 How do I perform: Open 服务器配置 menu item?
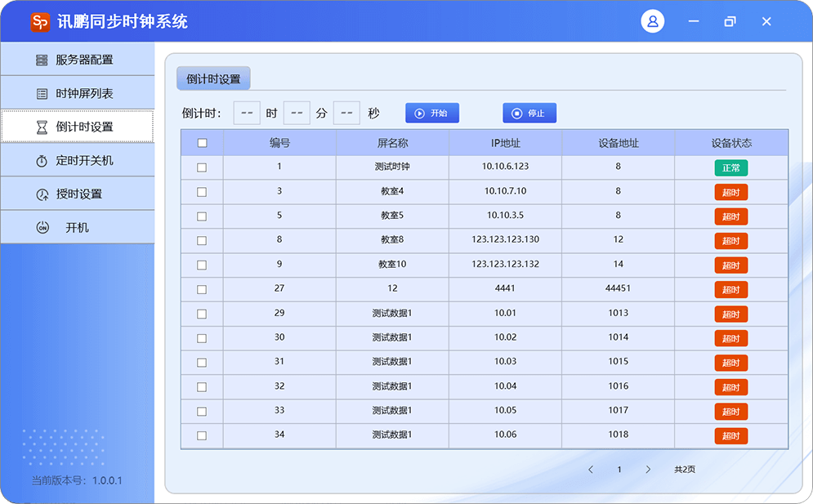(x=78, y=59)
